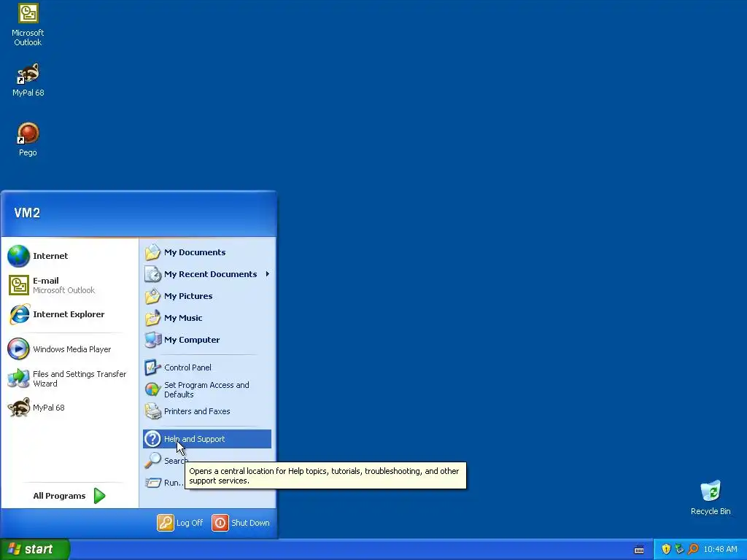The height and width of the screenshot is (560, 747).
Task: Open Microsoft Outlook desktop shortcut
Action: [x=28, y=24]
